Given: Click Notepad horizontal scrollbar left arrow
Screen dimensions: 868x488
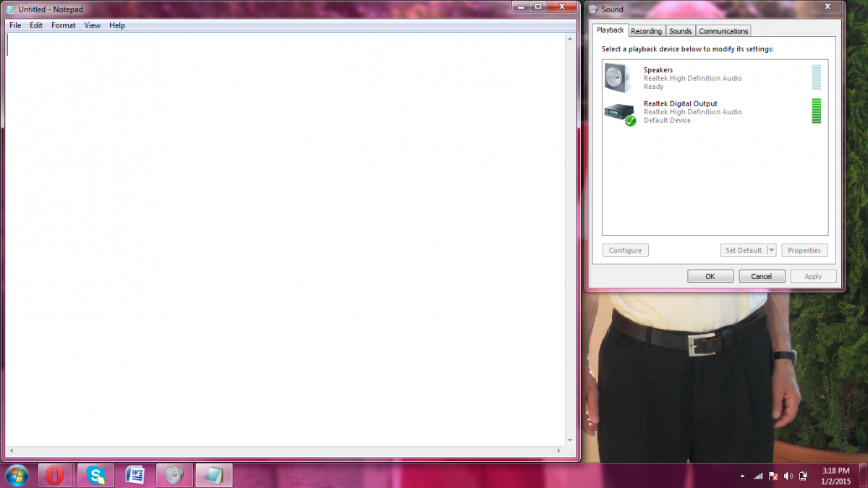Looking at the screenshot, I should click(x=11, y=450).
